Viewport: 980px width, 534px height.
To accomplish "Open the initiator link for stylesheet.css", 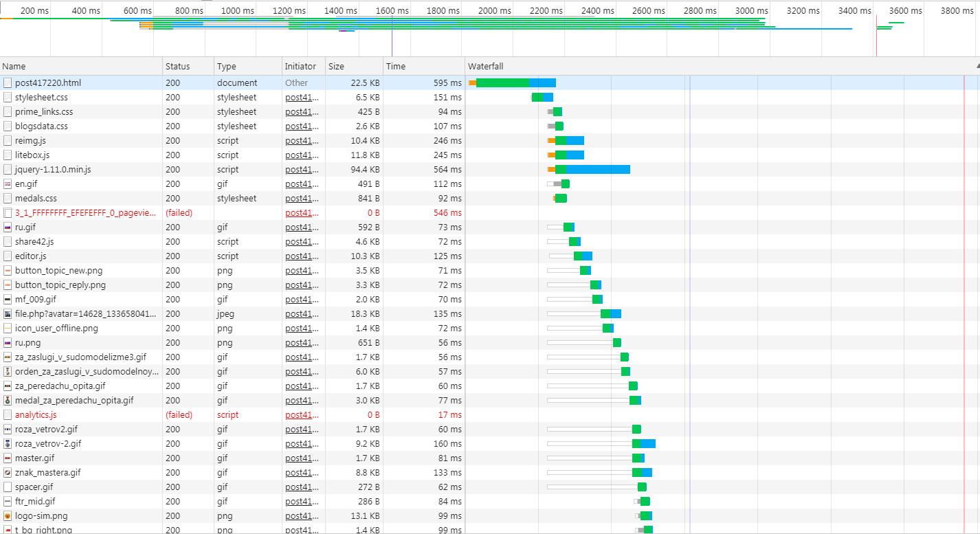I will tap(302, 97).
